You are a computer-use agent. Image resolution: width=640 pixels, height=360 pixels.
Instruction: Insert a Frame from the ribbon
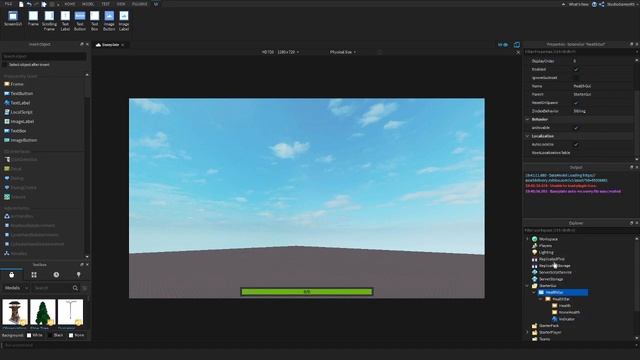click(33, 19)
